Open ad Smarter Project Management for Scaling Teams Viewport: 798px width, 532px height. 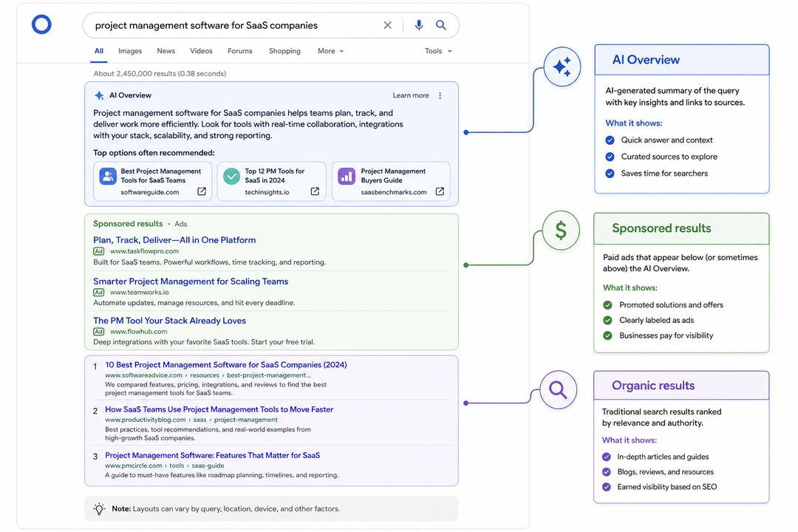191,281
